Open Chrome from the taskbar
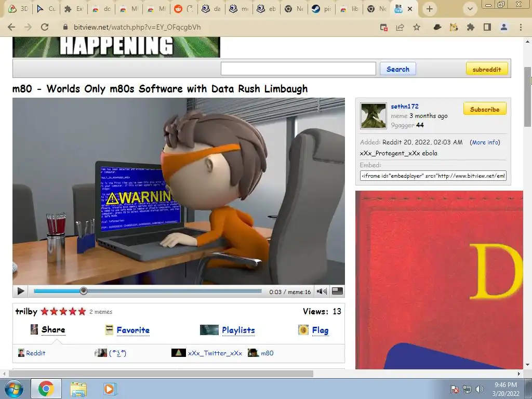The height and width of the screenshot is (399, 532). coord(46,389)
